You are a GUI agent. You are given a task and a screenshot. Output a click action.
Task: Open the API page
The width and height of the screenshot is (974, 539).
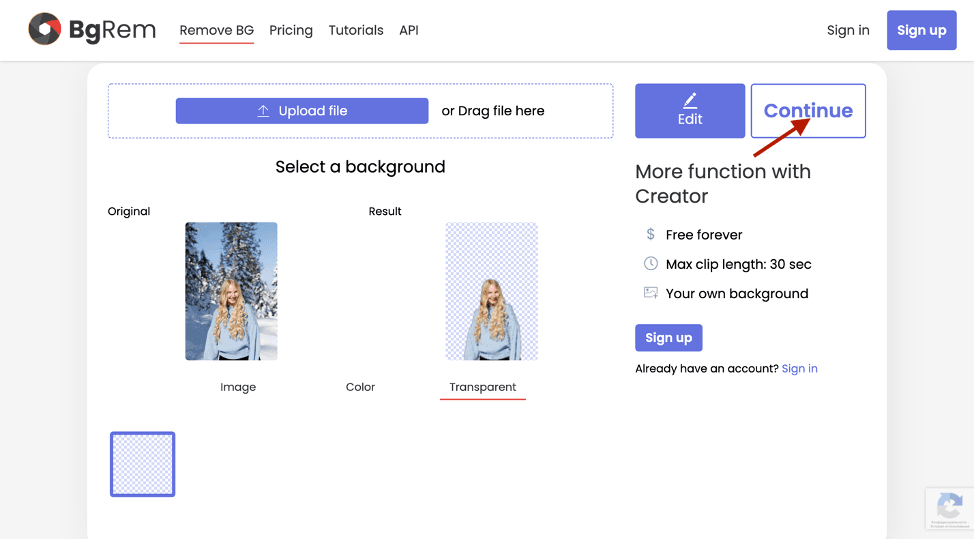pyautogui.click(x=409, y=30)
